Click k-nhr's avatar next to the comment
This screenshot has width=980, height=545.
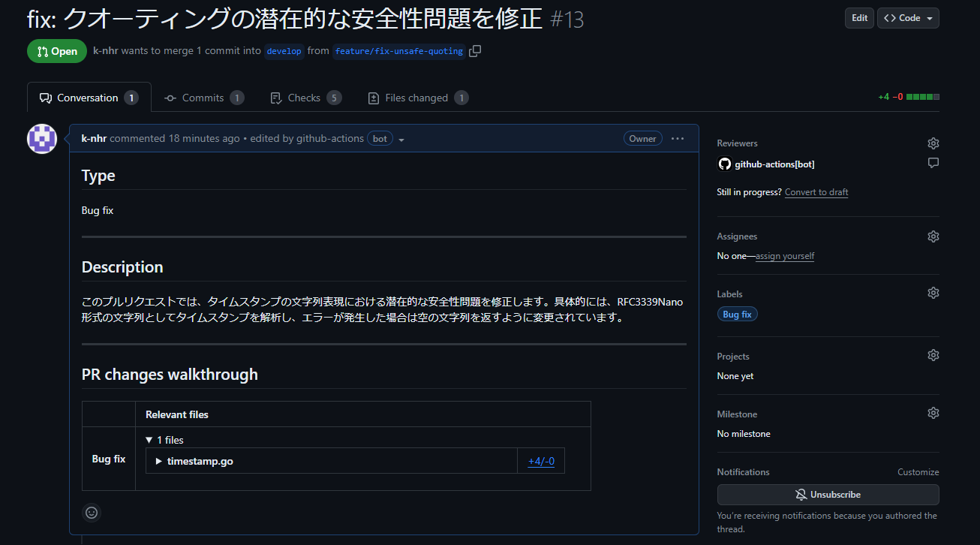pos(42,139)
